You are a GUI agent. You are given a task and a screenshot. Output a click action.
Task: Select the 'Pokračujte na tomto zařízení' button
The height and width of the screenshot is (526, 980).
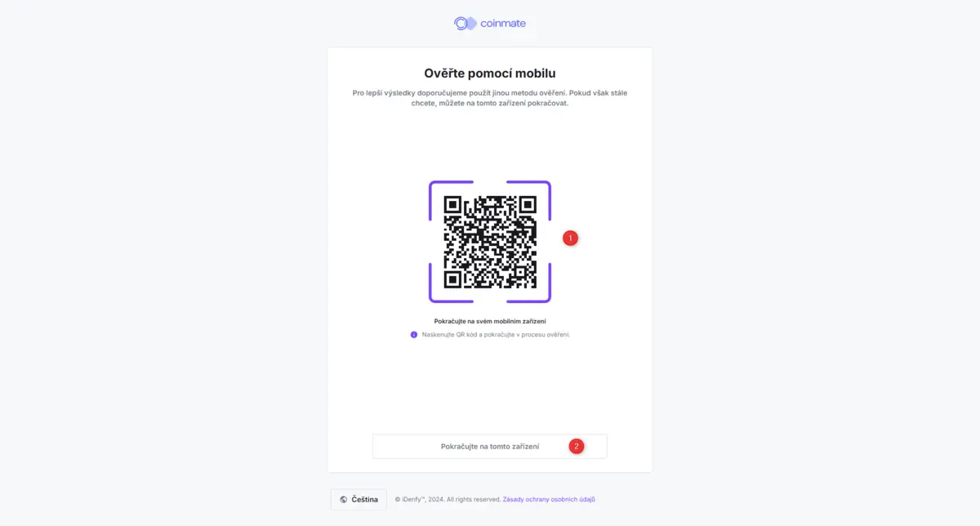coord(490,447)
